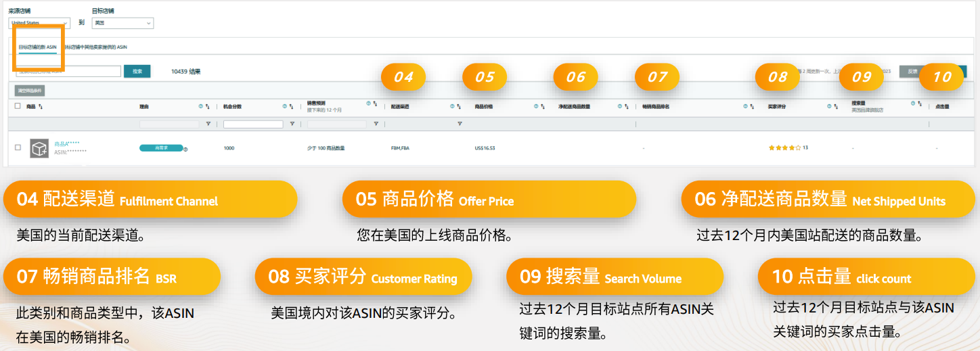Focus the 机会分数 filter input box
The width and height of the screenshot is (980, 351).
[253, 124]
